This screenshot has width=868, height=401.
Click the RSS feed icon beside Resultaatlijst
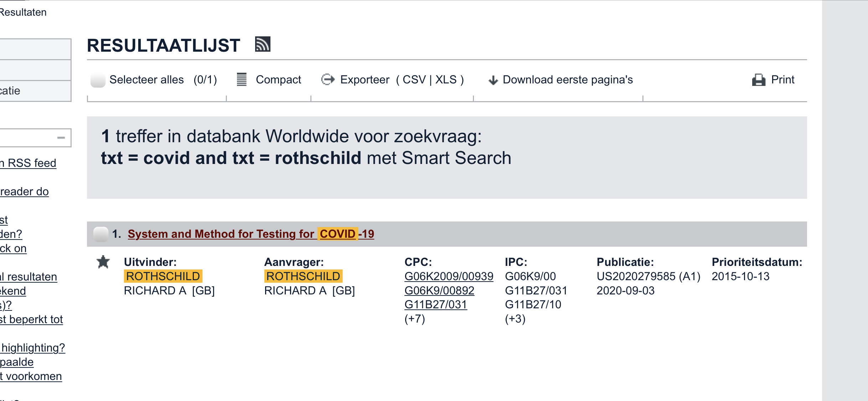click(263, 45)
